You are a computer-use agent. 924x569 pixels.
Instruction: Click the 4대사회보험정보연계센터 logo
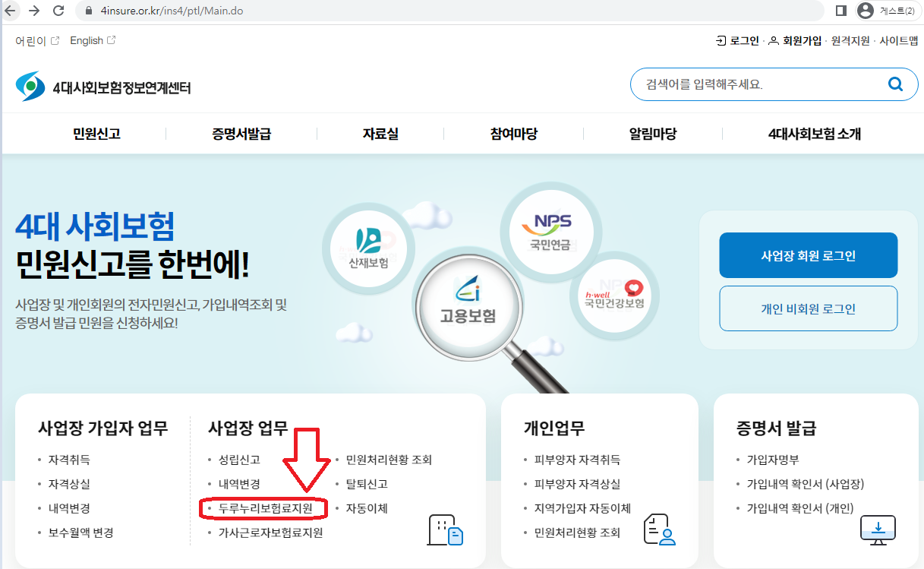103,87
